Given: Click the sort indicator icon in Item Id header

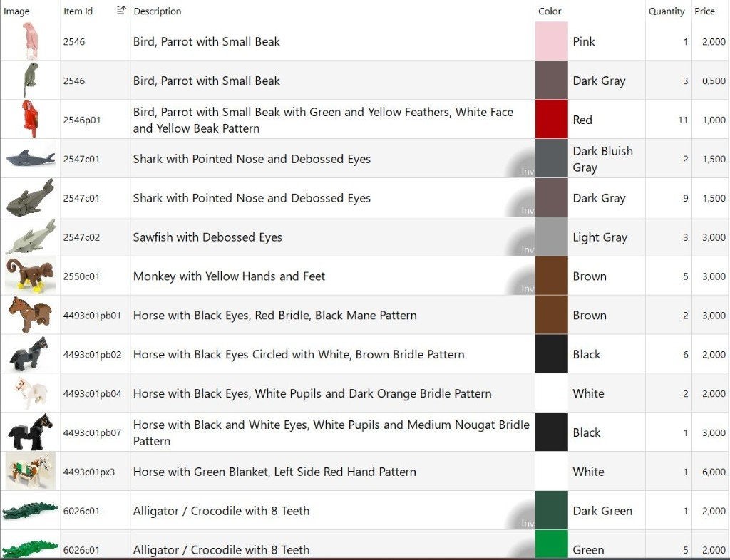Looking at the screenshot, I should point(121,10).
